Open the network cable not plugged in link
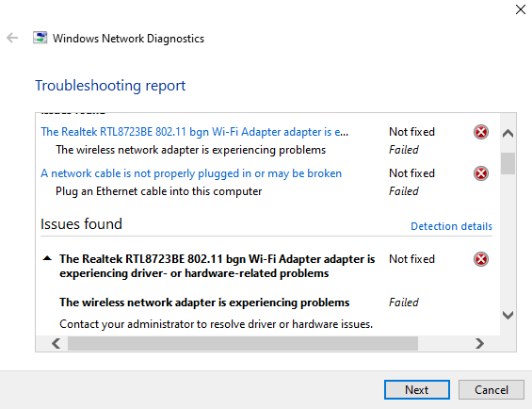 pyautogui.click(x=191, y=173)
